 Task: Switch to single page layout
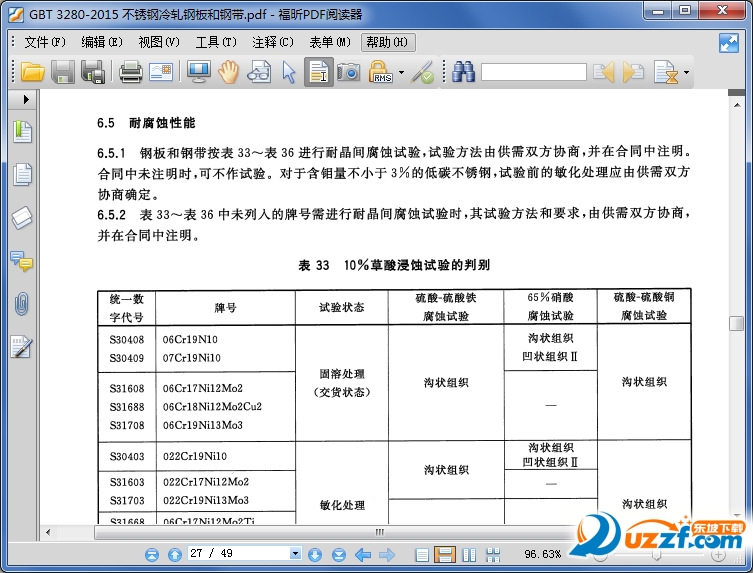[422, 555]
